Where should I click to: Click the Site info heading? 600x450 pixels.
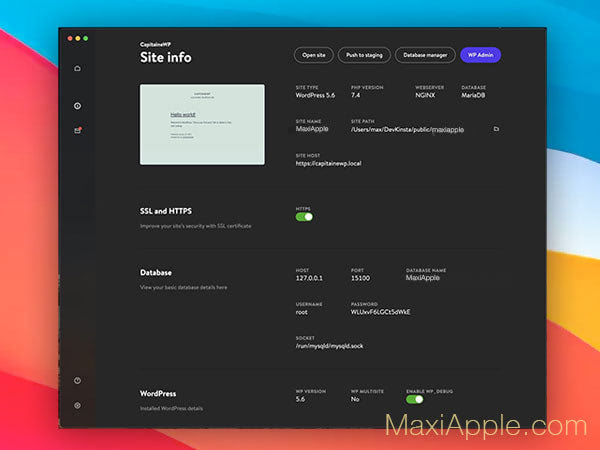[166, 57]
